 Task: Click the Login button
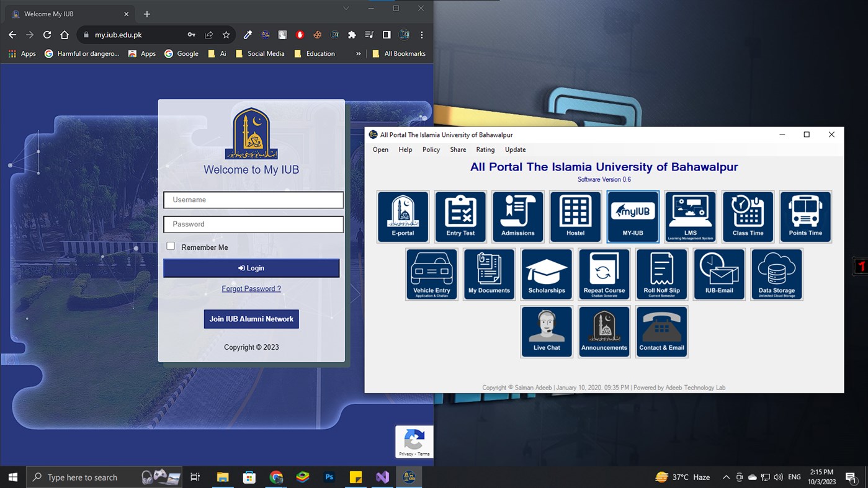[x=251, y=267]
